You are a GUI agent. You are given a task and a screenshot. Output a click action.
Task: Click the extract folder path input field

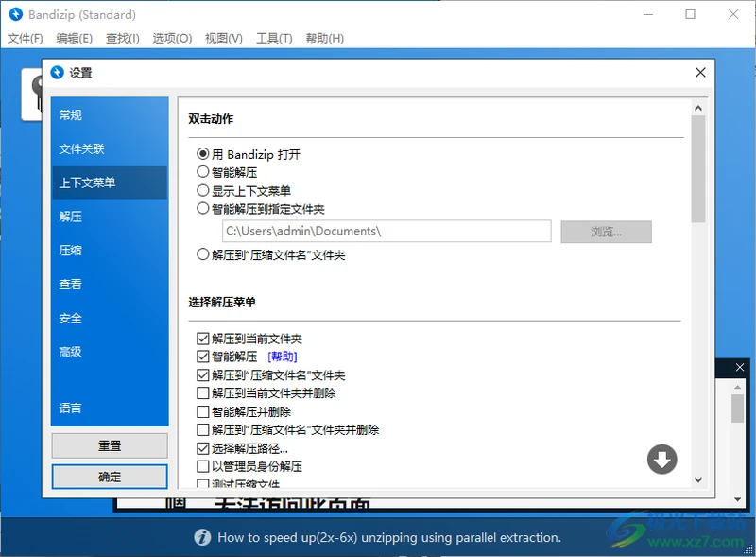[387, 231]
